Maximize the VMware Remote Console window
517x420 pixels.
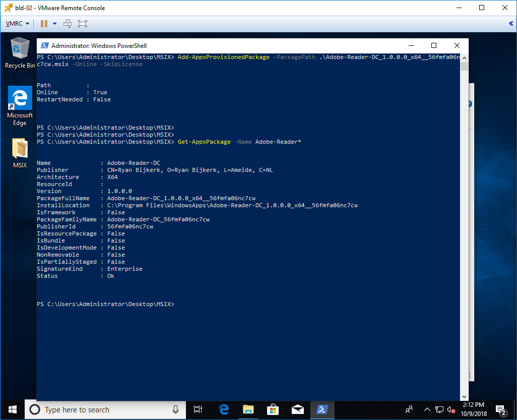pos(482,8)
